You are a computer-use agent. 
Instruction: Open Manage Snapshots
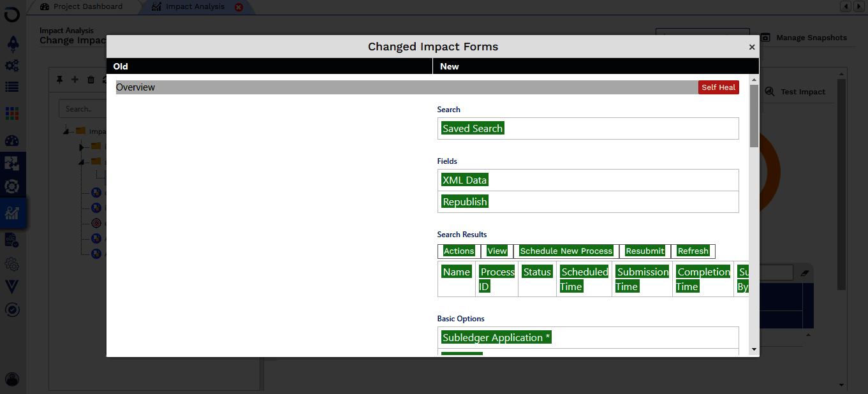coord(804,38)
